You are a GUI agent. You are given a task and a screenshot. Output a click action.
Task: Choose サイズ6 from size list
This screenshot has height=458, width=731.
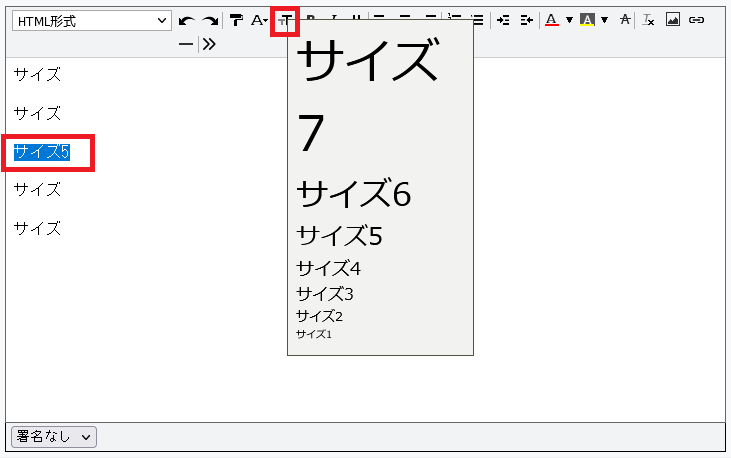click(x=353, y=193)
